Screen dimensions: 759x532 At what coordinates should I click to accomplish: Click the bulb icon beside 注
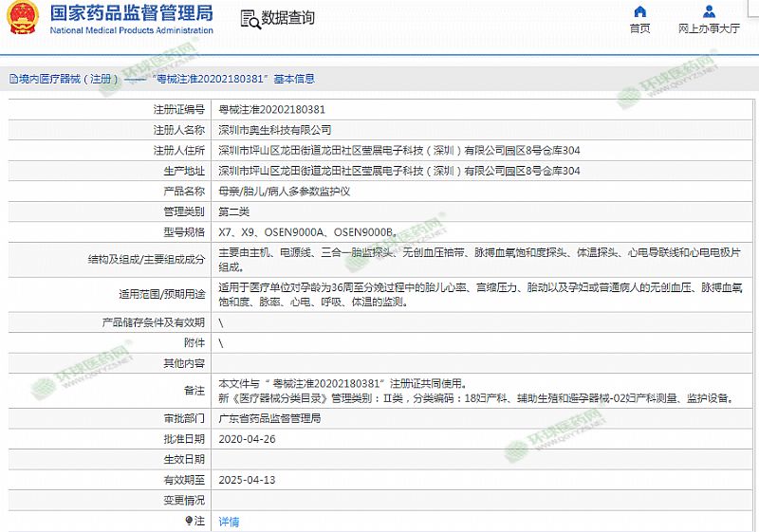point(189,521)
